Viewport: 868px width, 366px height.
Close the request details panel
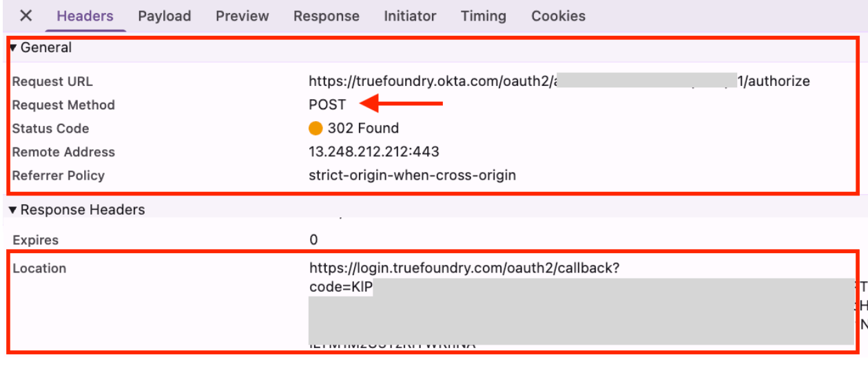(25, 16)
